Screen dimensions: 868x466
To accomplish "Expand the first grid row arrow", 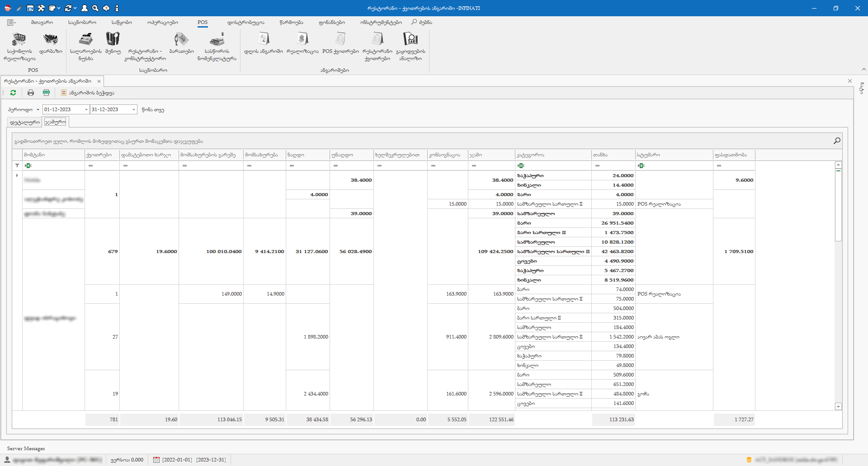I will pyautogui.click(x=17, y=175).
